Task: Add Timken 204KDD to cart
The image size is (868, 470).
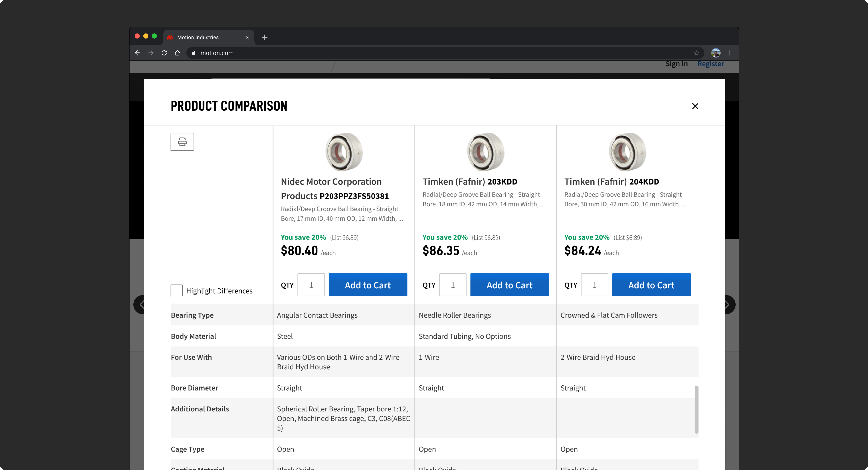Action: point(651,285)
